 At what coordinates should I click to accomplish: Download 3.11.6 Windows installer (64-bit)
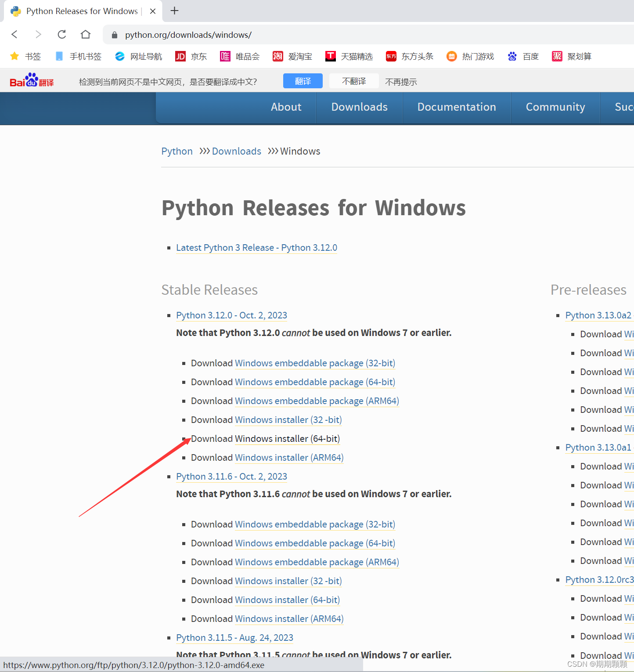point(287,600)
